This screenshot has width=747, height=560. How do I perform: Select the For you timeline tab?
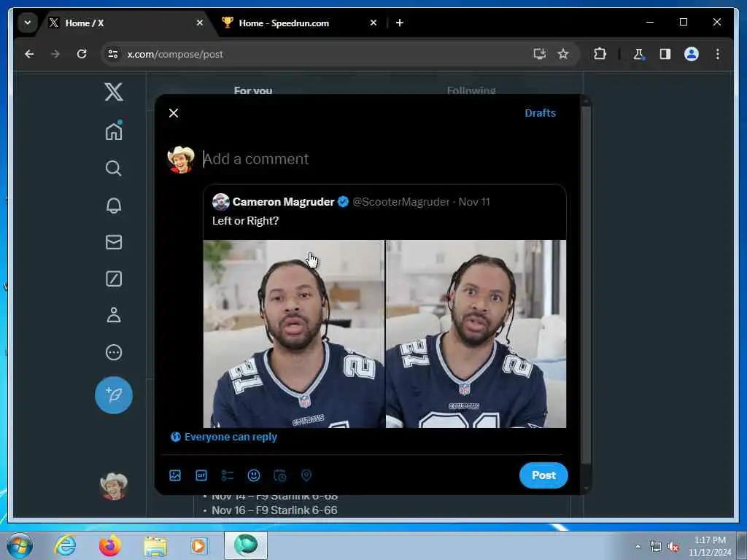click(x=253, y=90)
